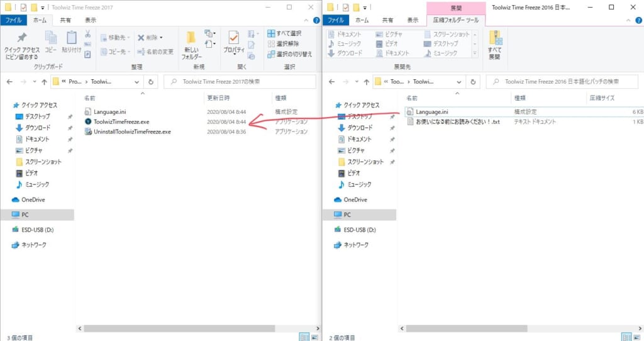Open address bar dropdown in right window

pyautogui.click(x=458, y=82)
